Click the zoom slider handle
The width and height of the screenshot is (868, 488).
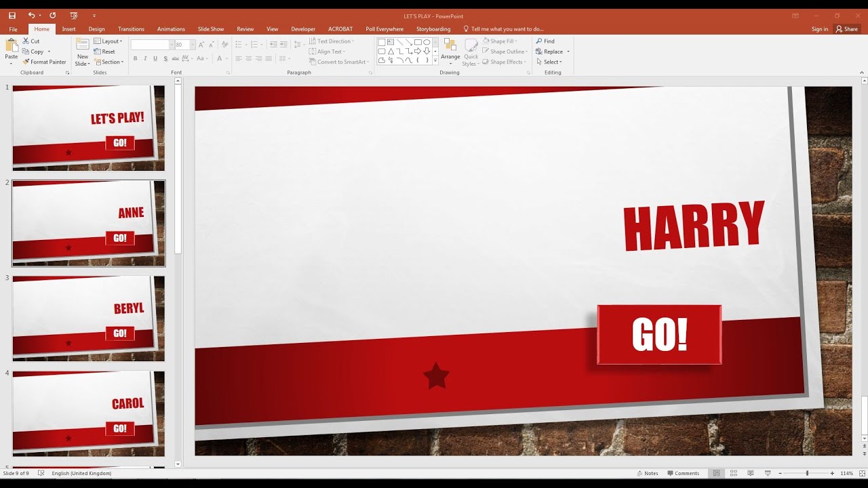[807, 473]
